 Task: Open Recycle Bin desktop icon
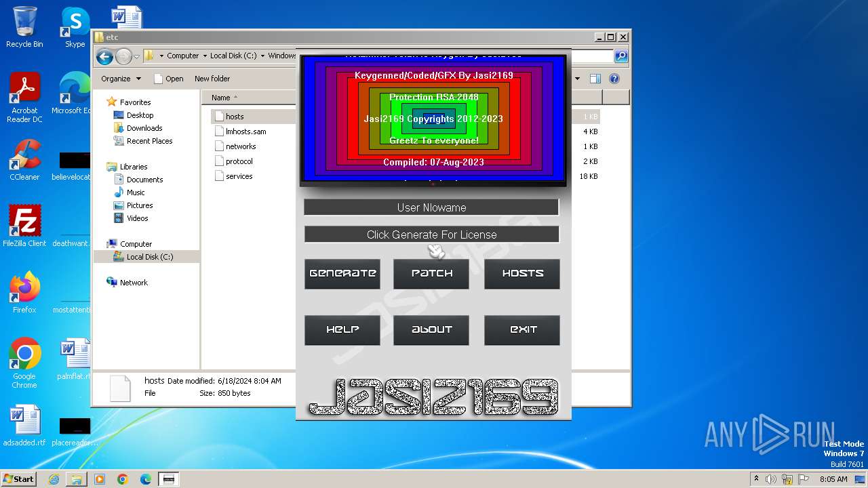pyautogui.click(x=24, y=27)
